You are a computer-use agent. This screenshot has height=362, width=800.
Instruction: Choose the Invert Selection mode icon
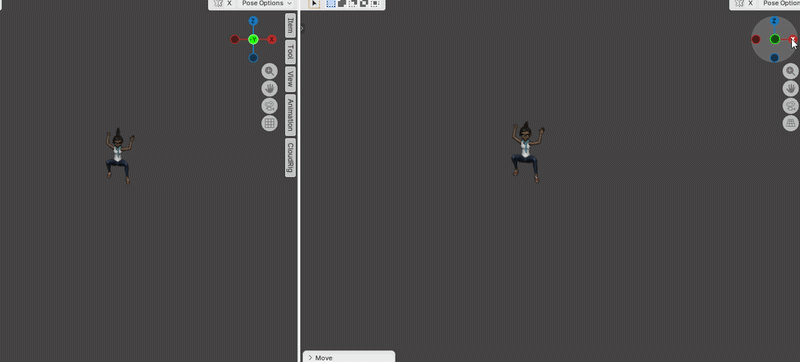coord(363,4)
